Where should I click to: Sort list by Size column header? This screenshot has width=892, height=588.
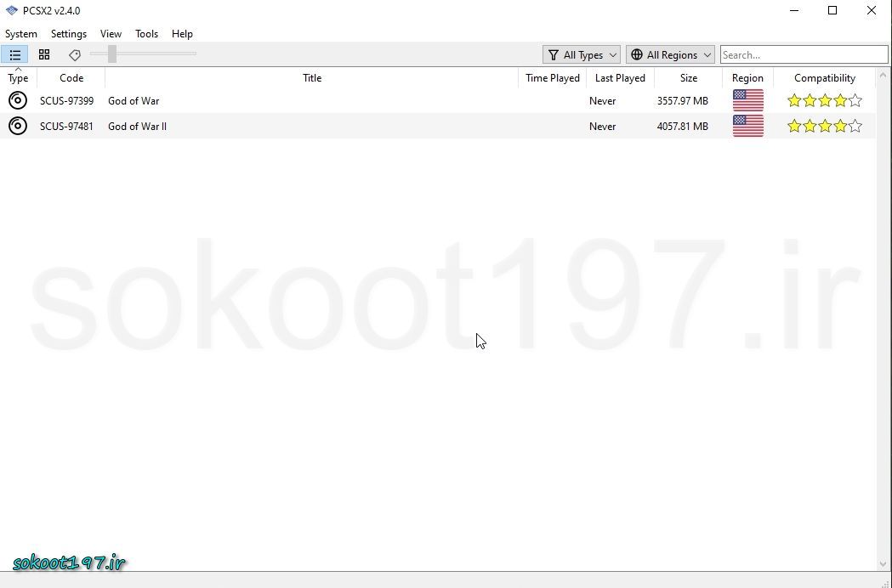click(688, 78)
